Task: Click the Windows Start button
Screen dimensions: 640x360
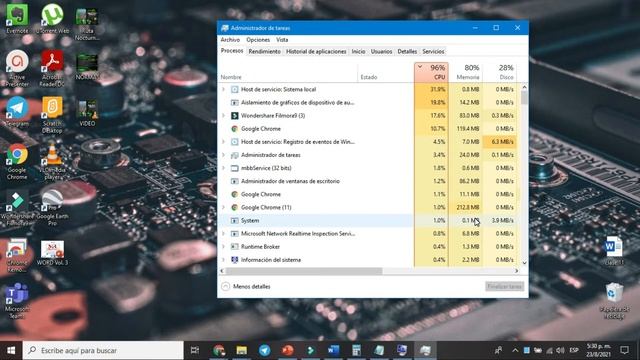Action: coord(11,350)
